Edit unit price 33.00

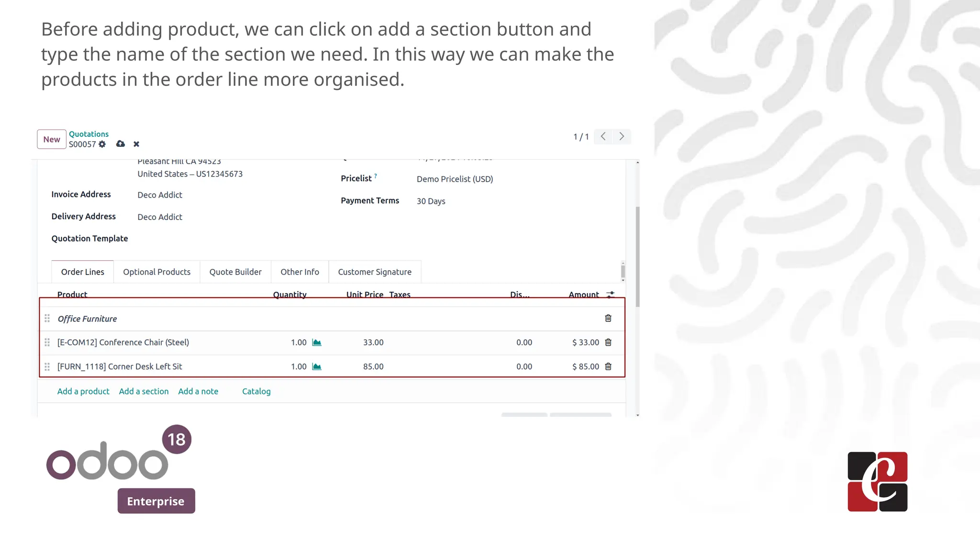(x=373, y=342)
